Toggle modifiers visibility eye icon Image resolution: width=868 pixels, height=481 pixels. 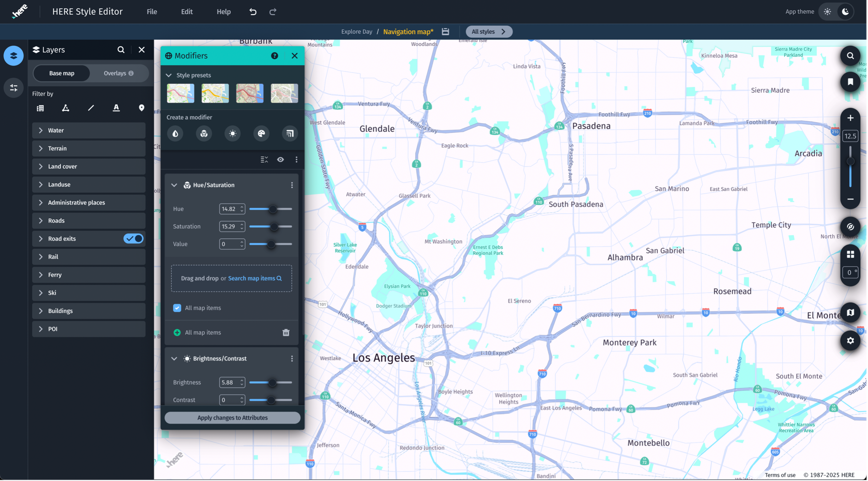pyautogui.click(x=280, y=160)
